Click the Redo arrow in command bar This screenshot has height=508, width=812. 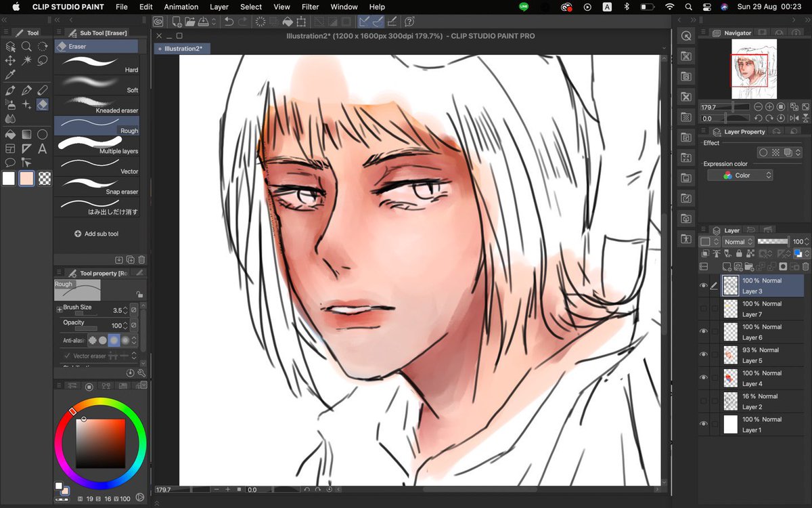244,22
